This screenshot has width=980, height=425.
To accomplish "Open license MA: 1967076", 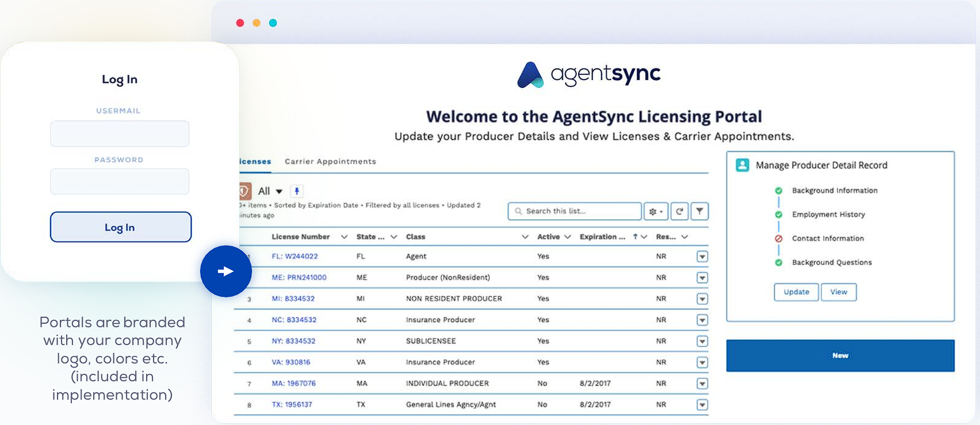I will pyautogui.click(x=293, y=384).
